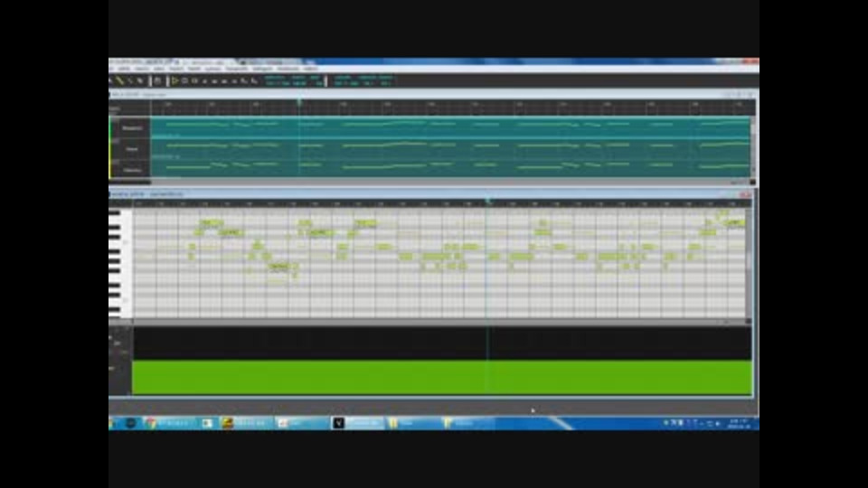
Task: Click the piano roll timeline ruler
Action: click(x=442, y=203)
